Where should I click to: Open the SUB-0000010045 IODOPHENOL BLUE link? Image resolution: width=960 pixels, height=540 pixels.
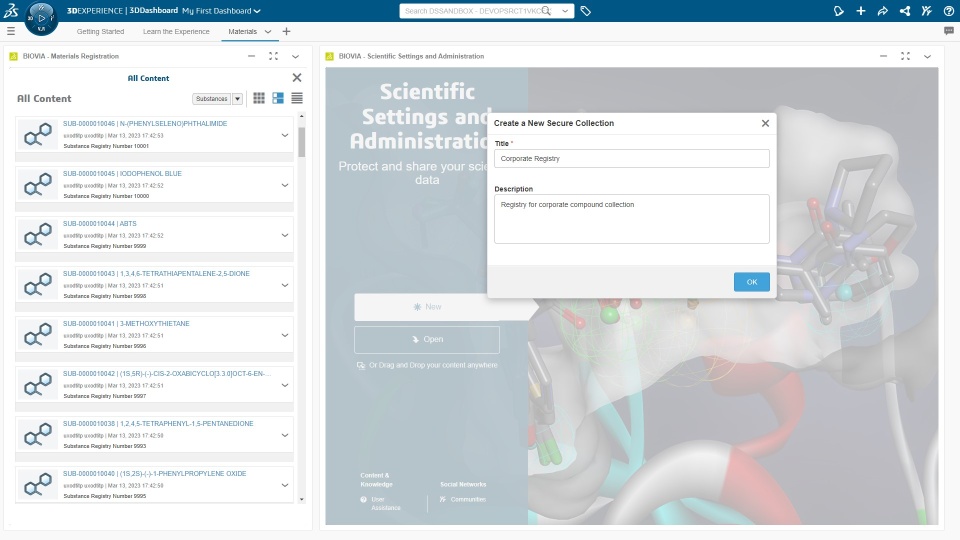122,173
